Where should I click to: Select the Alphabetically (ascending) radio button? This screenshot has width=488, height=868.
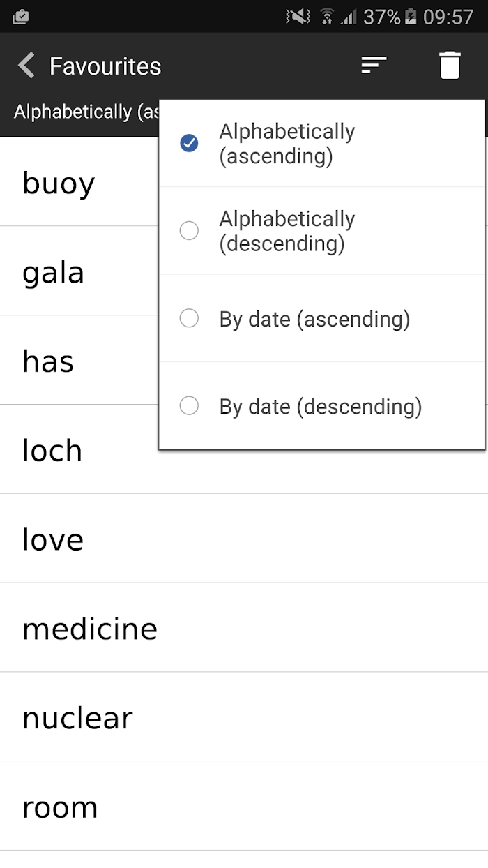tap(189, 143)
